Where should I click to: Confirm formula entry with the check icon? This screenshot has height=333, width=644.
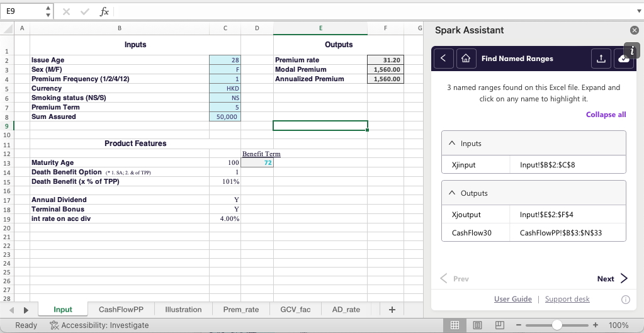[85, 12]
